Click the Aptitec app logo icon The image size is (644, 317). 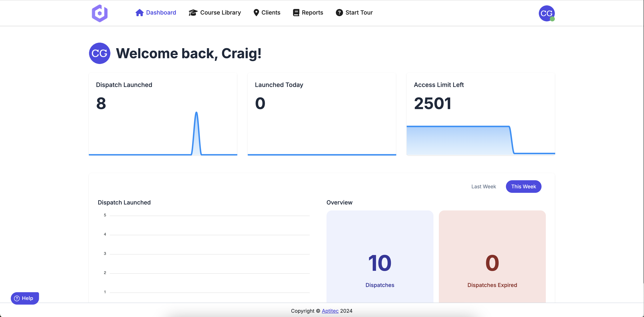99,13
